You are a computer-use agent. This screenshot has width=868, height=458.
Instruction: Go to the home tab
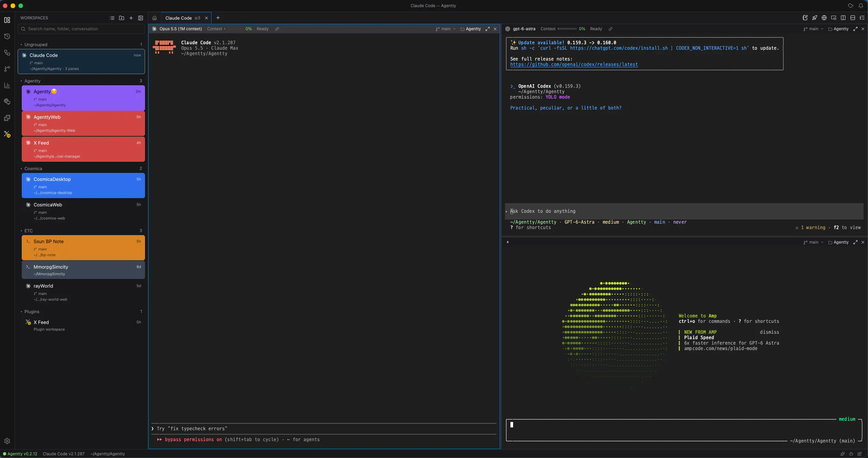pos(155,18)
